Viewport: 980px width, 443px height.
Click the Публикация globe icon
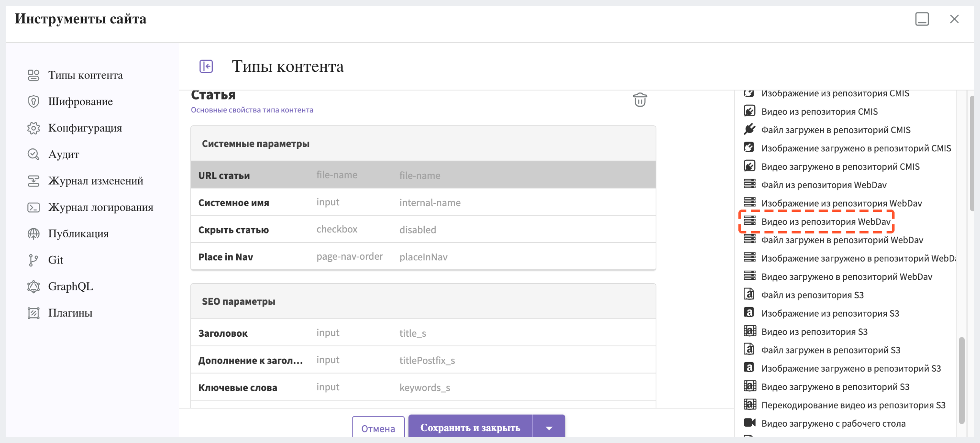tap(33, 233)
